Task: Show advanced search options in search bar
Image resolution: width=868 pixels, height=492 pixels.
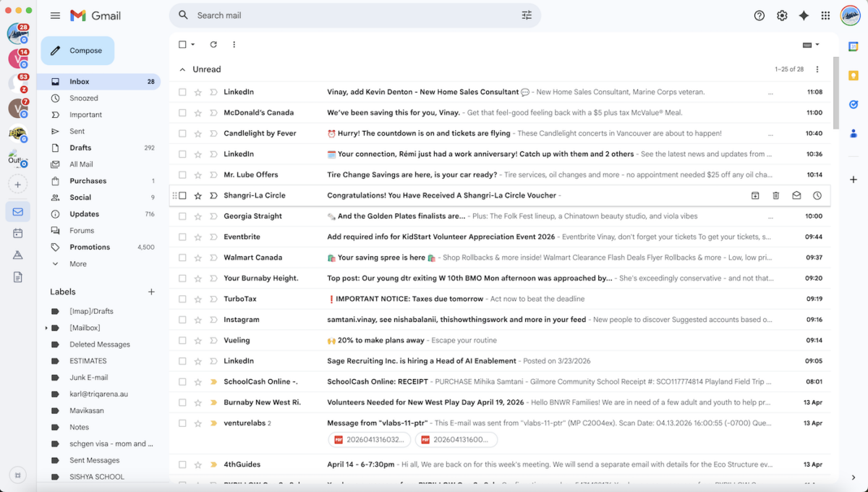Action: [527, 15]
